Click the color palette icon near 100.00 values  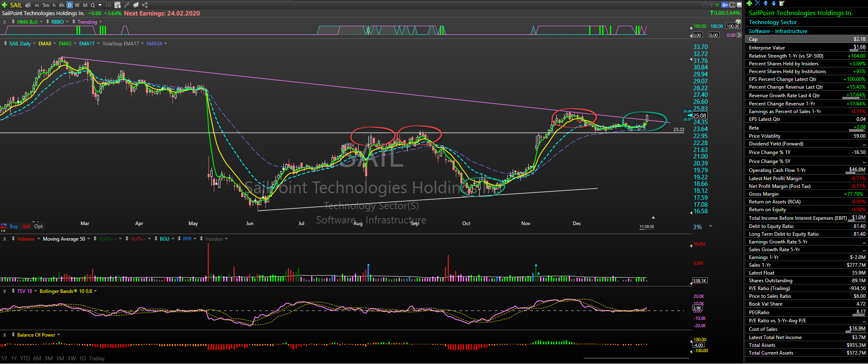(x=738, y=22)
